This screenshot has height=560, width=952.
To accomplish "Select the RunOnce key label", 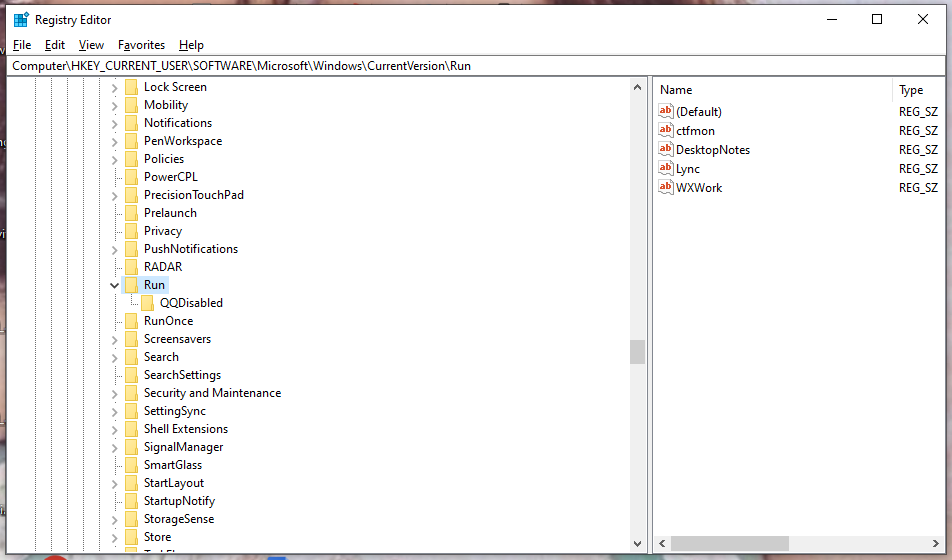I will coord(168,321).
